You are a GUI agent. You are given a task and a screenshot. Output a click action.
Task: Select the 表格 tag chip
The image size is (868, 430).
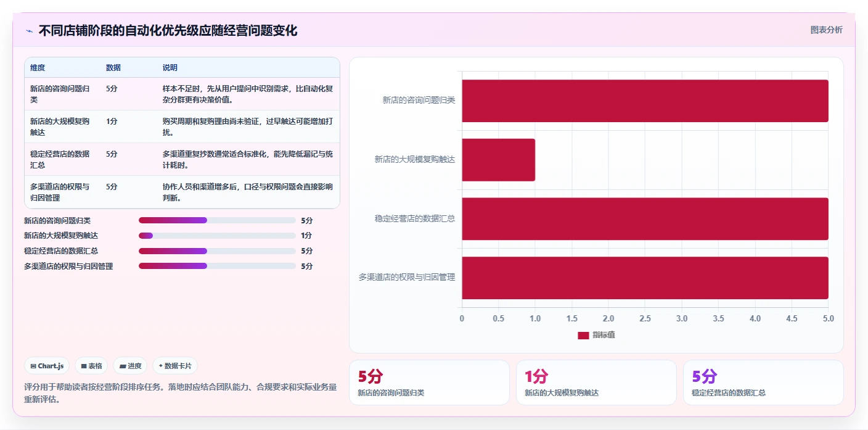tap(91, 366)
